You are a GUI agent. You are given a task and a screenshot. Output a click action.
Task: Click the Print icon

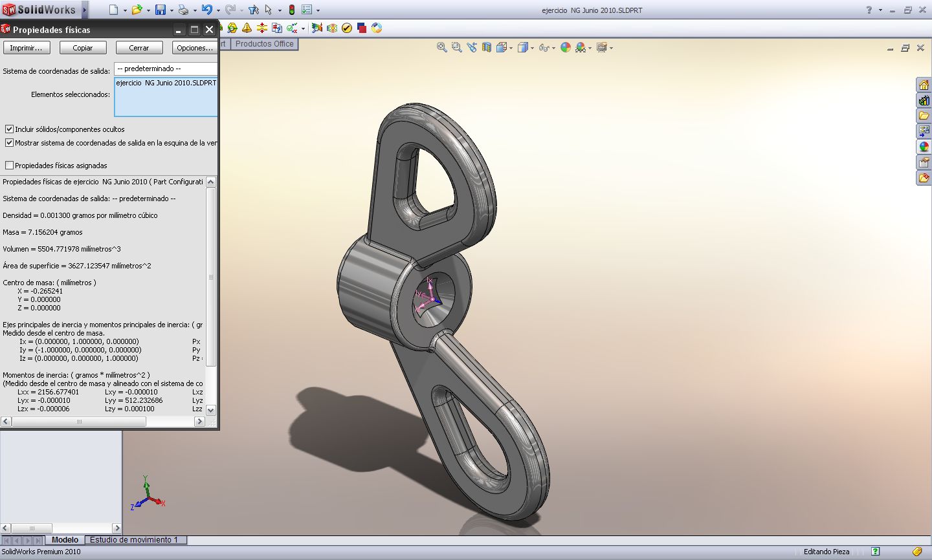[183, 10]
